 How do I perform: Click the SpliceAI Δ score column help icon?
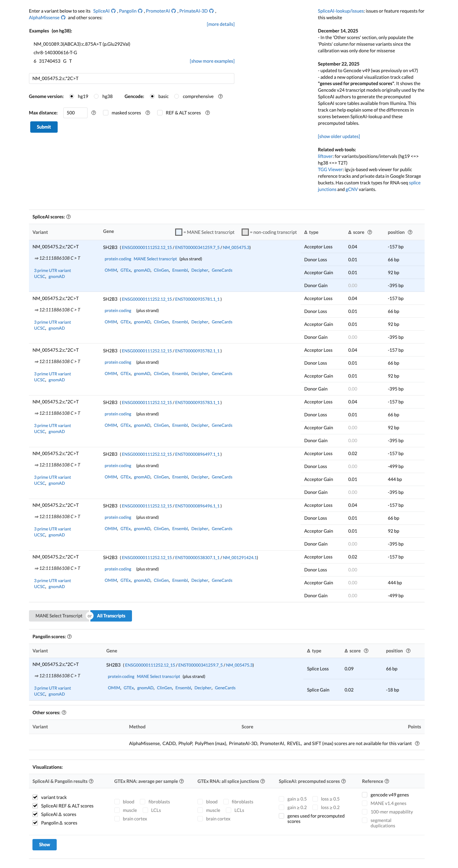click(369, 232)
